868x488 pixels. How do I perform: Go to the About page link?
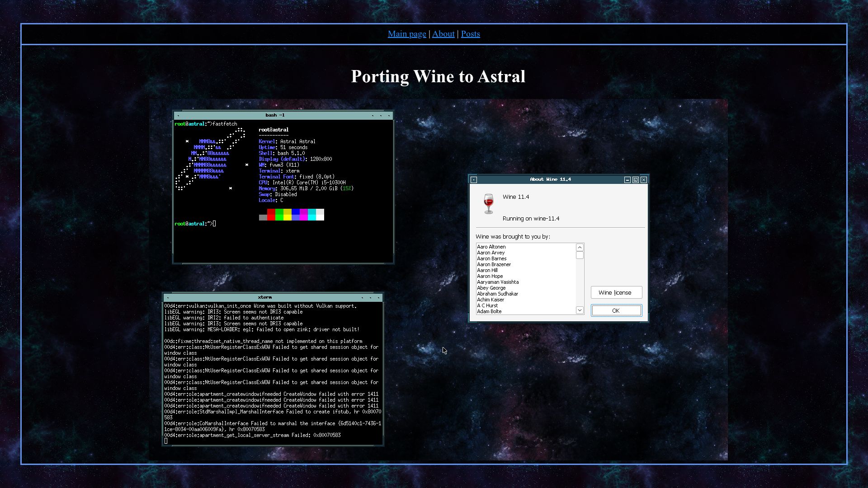pos(443,34)
